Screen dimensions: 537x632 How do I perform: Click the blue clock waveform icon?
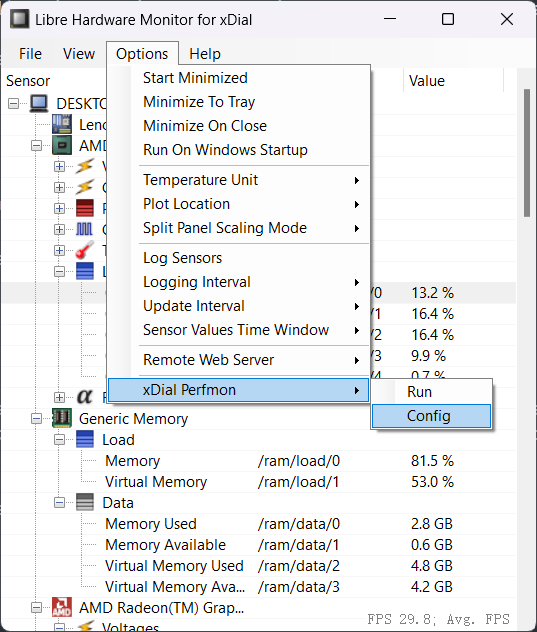click(x=85, y=229)
